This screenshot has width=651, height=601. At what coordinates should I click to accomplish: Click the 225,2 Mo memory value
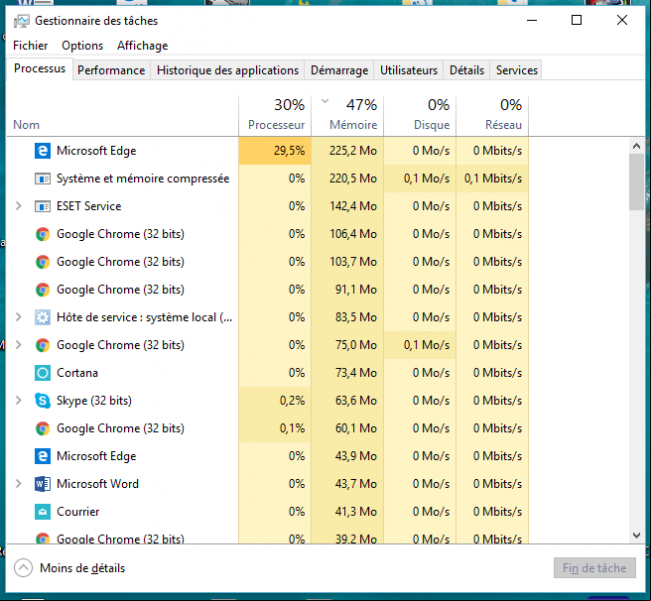click(353, 151)
